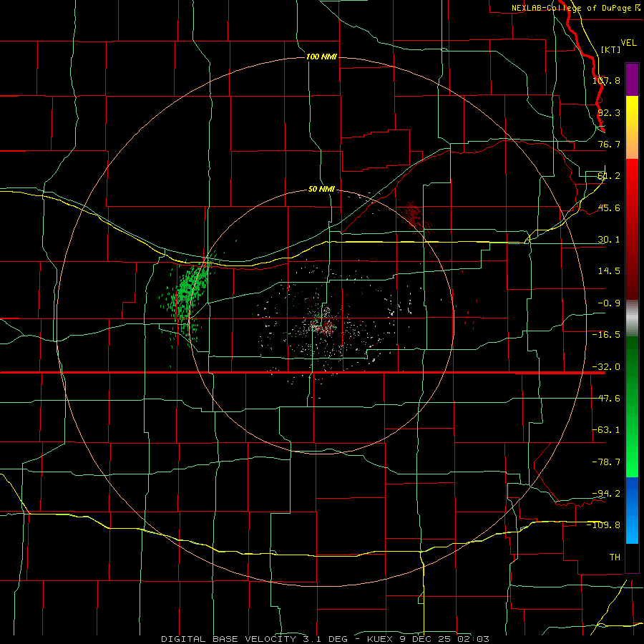Select the -109.8 velocity scale value
This screenshot has width=644, height=644.
point(604,525)
